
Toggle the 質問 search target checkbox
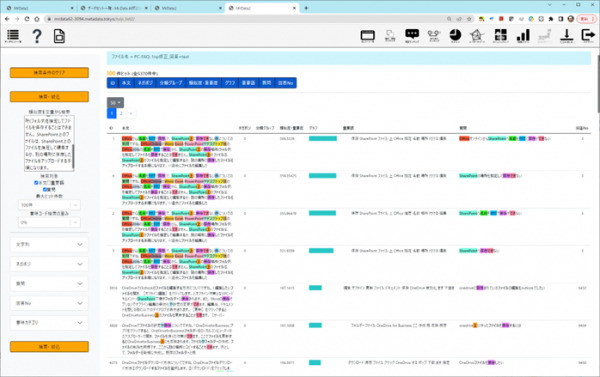45,189
